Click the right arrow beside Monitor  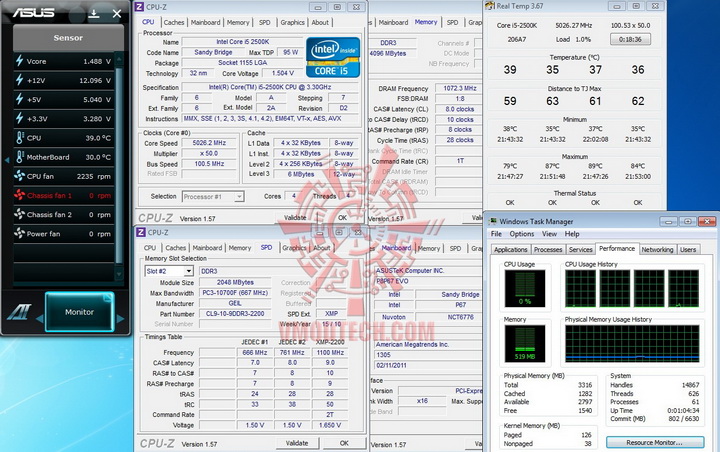click(120, 318)
